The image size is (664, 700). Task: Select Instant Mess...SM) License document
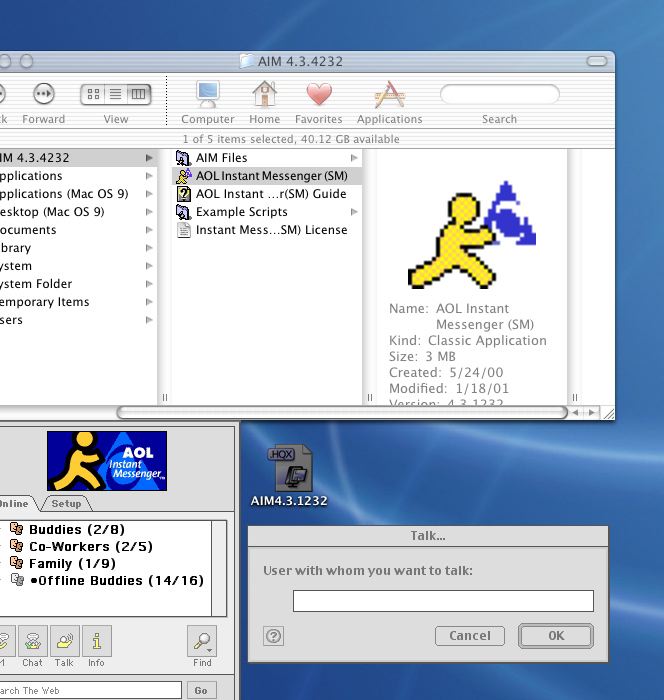pyautogui.click(x=267, y=230)
